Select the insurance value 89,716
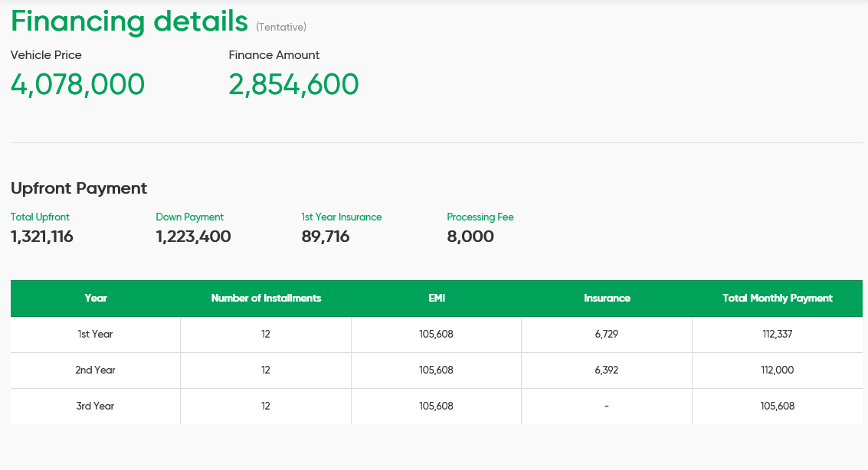The width and height of the screenshot is (868, 470). pyautogui.click(x=326, y=237)
